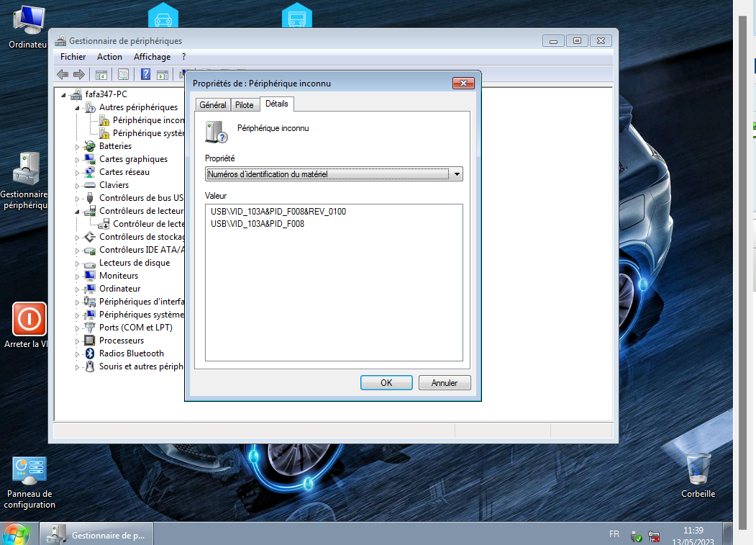Open the Propriété dropdown list
756x545 pixels.
456,174
